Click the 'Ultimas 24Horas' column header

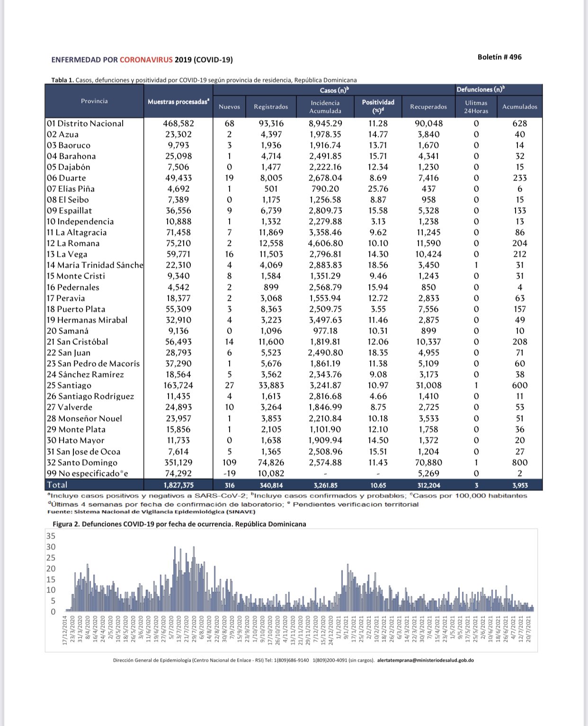pos(476,107)
